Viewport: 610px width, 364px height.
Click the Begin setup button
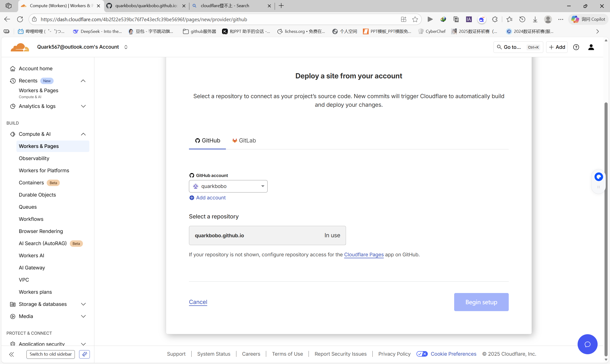point(481,302)
